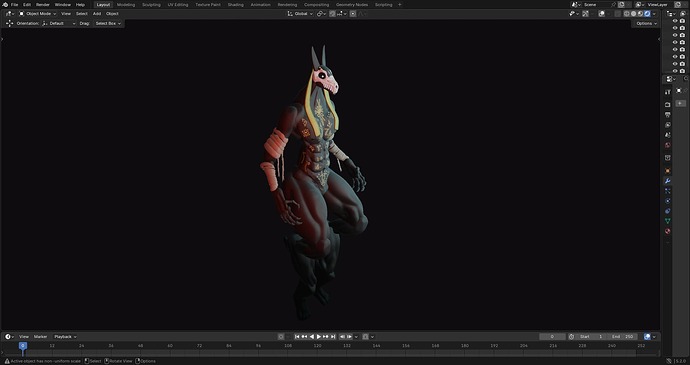The image size is (690, 365).
Task: Open the Blender logo menu
Action: tap(5, 4)
